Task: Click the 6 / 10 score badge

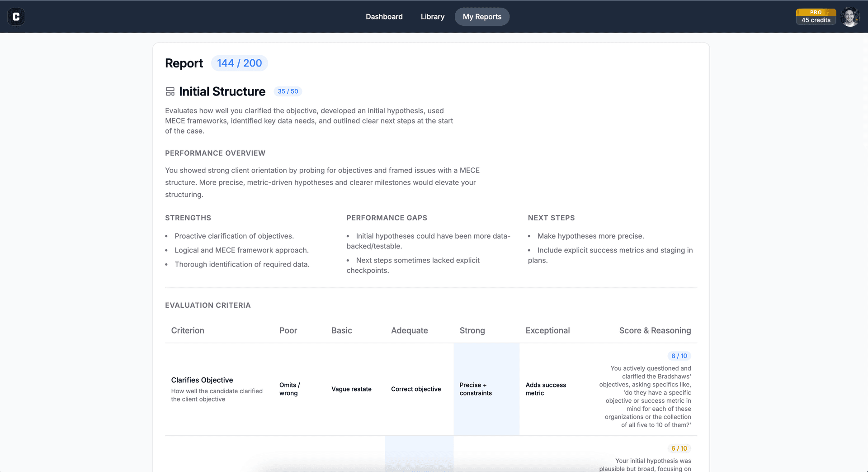Action: point(679,448)
